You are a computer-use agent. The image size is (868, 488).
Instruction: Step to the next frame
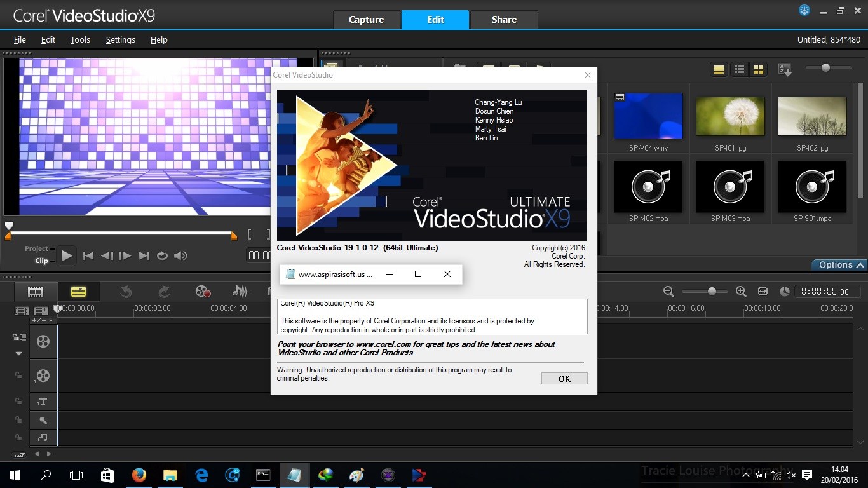125,255
